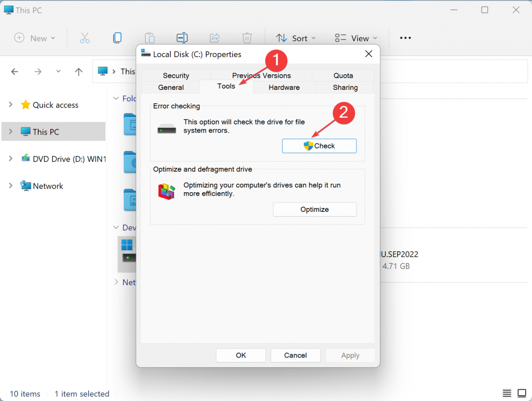Screen dimensions: 532x401
Task: Open the Sort options dropdown
Action: pos(296,38)
